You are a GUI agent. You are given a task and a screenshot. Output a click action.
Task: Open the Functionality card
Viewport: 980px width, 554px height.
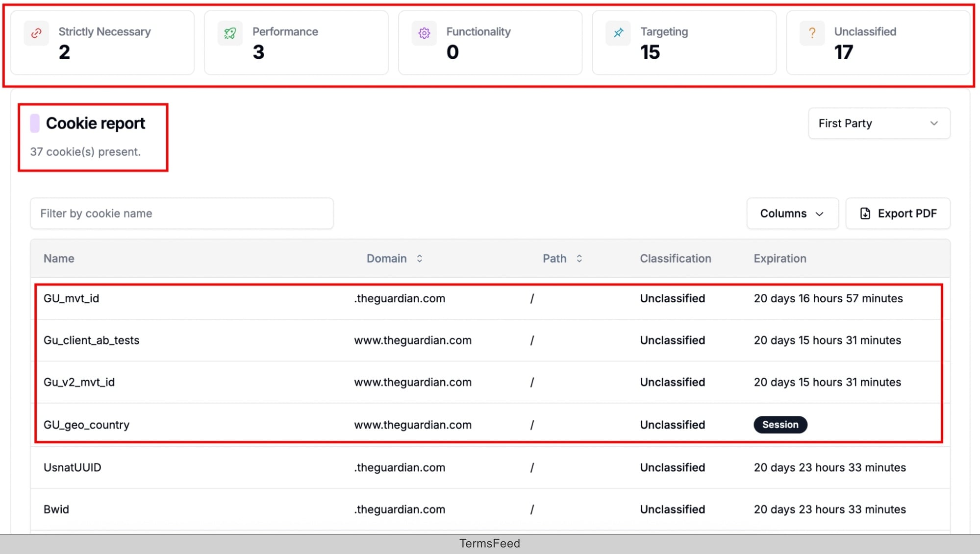pos(490,43)
